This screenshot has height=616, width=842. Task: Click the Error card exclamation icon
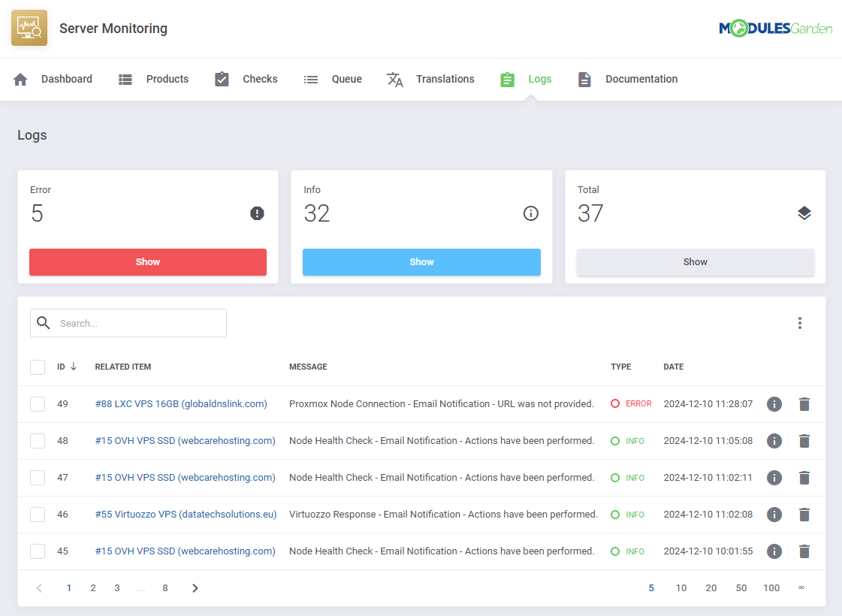coord(257,213)
